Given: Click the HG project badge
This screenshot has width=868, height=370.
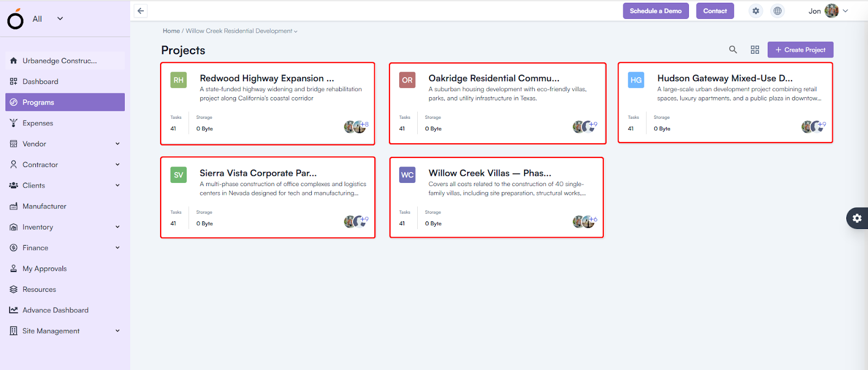Looking at the screenshot, I should [x=636, y=80].
